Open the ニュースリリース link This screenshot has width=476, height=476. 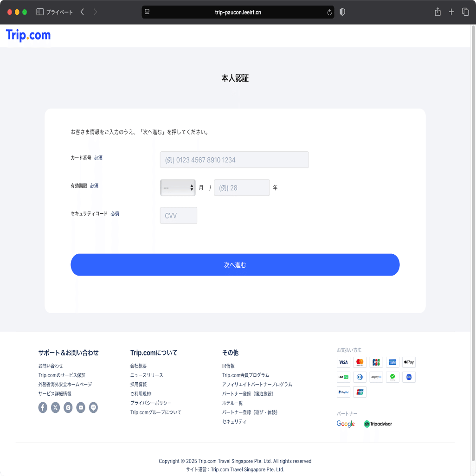click(147, 375)
